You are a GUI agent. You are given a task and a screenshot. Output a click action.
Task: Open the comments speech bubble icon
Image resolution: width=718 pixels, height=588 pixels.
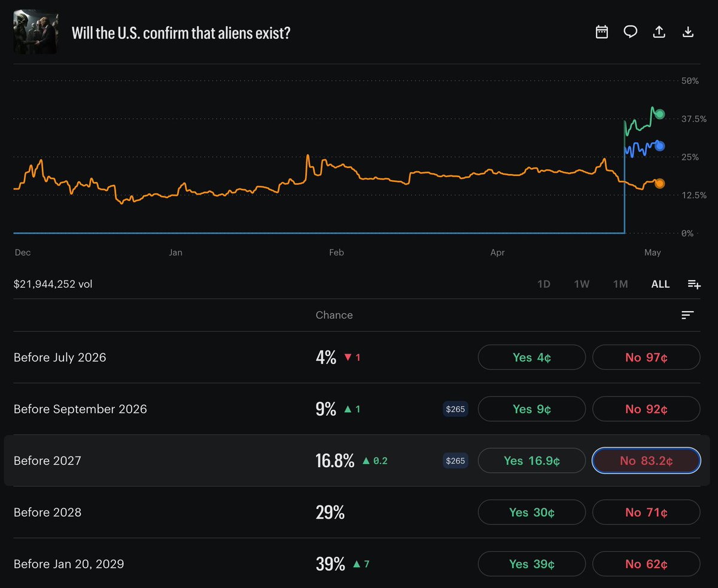pos(631,32)
